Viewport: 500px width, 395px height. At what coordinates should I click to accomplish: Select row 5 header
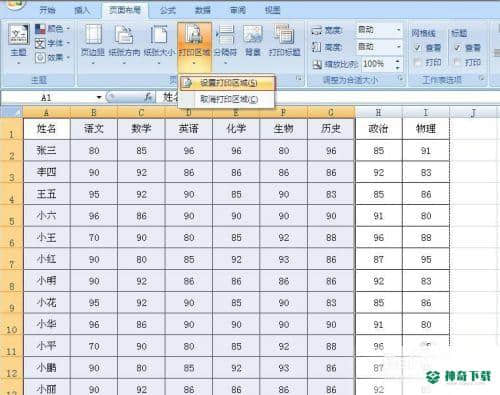[x=12, y=216]
